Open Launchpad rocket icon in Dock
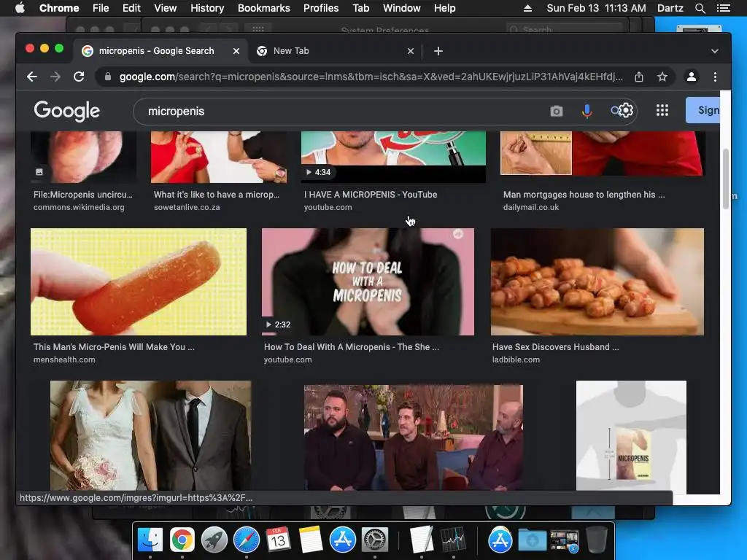This screenshot has width=747, height=560. pyautogui.click(x=214, y=540)
